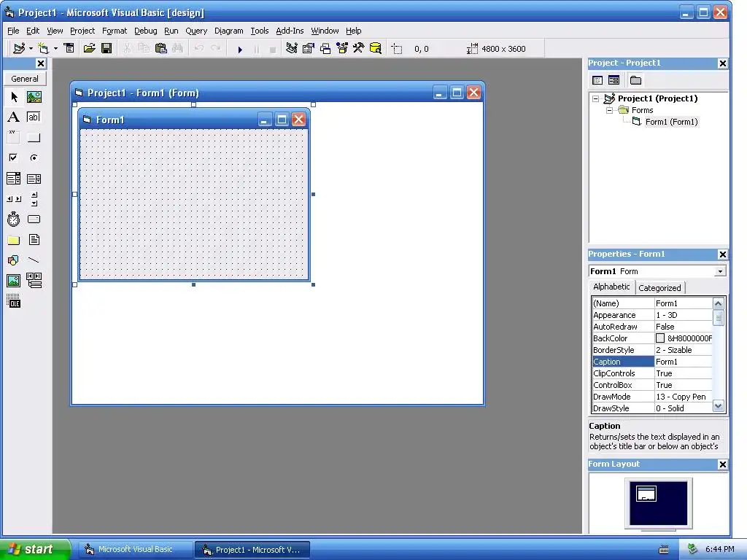
Task: Select the CommandButton control tool
Action: tap(34, 138)
